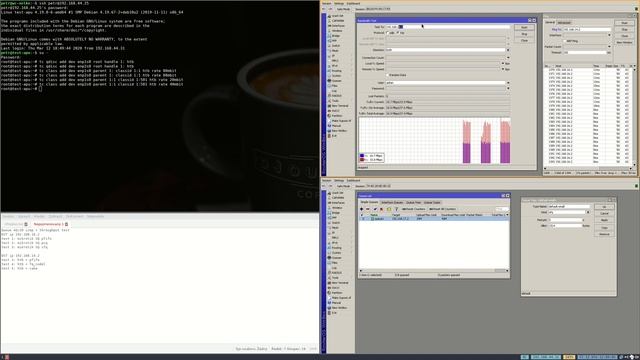Switch to the Interface Queues tab

click(x=392, y=202)
